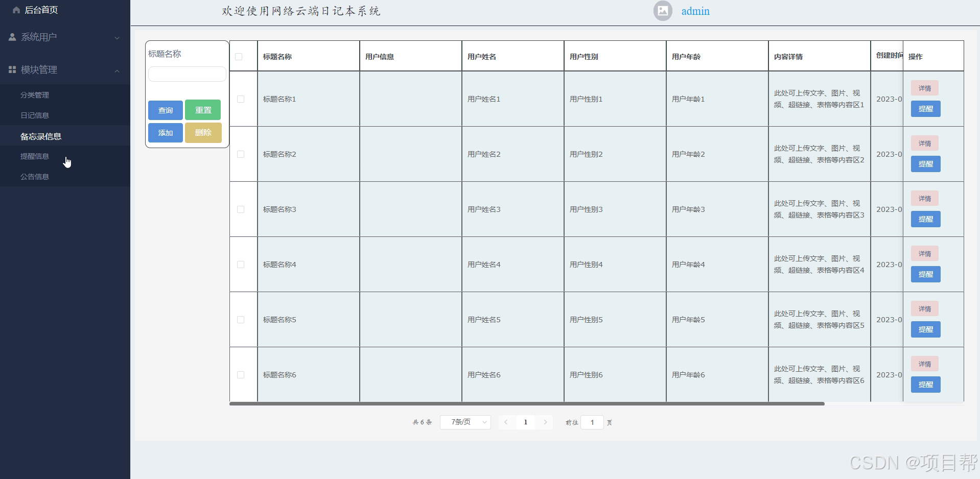
Task: Click the grid icon beside 模块管理
Action: (x=12, y=69)
